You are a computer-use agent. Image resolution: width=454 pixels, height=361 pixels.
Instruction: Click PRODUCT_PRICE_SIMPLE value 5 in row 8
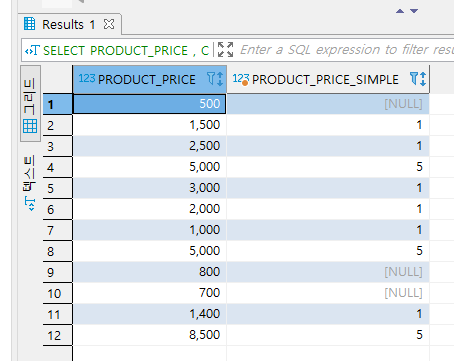click(328, 251)
